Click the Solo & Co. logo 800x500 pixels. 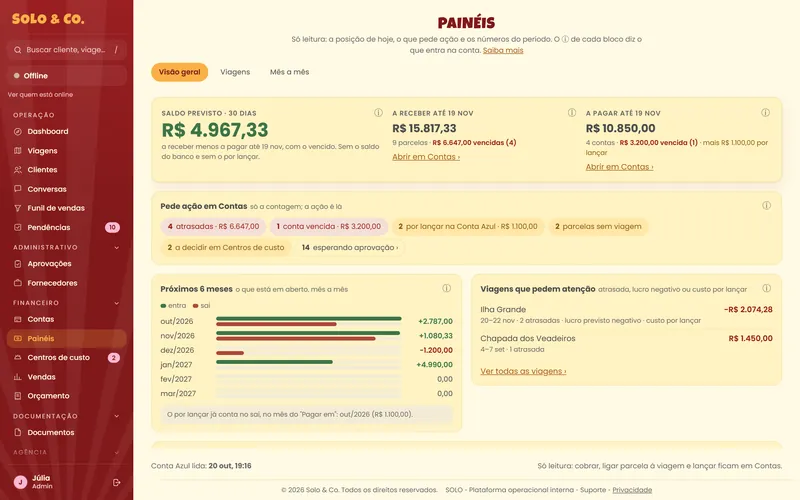click(48, 19)
